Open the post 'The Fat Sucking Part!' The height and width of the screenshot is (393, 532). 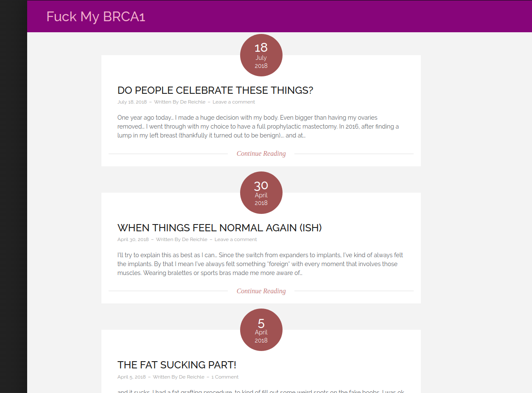176,365
